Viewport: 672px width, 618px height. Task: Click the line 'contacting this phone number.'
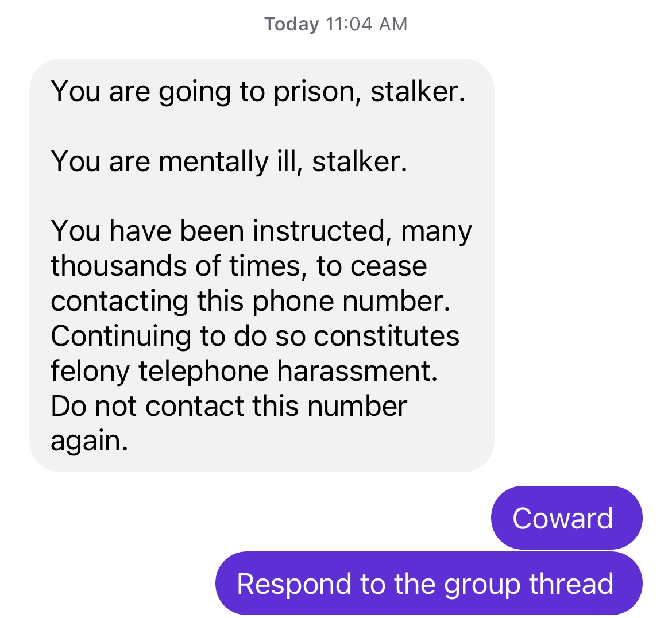point(251,301)
